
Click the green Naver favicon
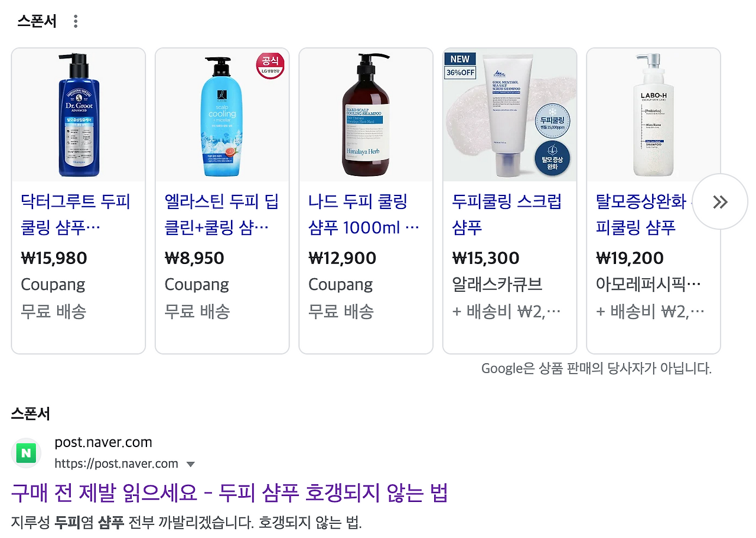(x=26, y=453)
